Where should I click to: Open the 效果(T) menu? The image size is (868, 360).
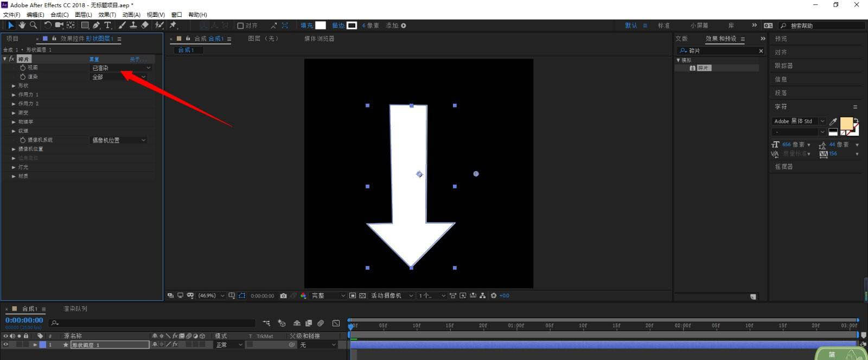(107, 15)
